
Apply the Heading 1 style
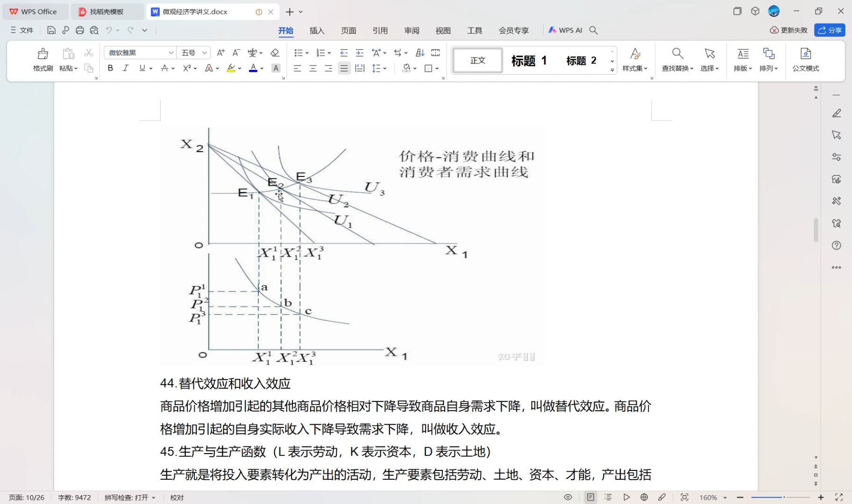529,61
